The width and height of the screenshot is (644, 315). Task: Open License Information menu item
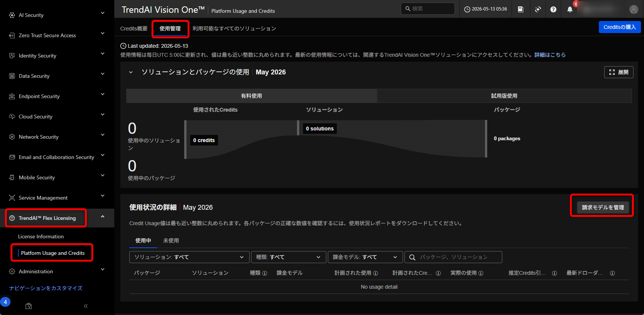[x=41, y=236]
